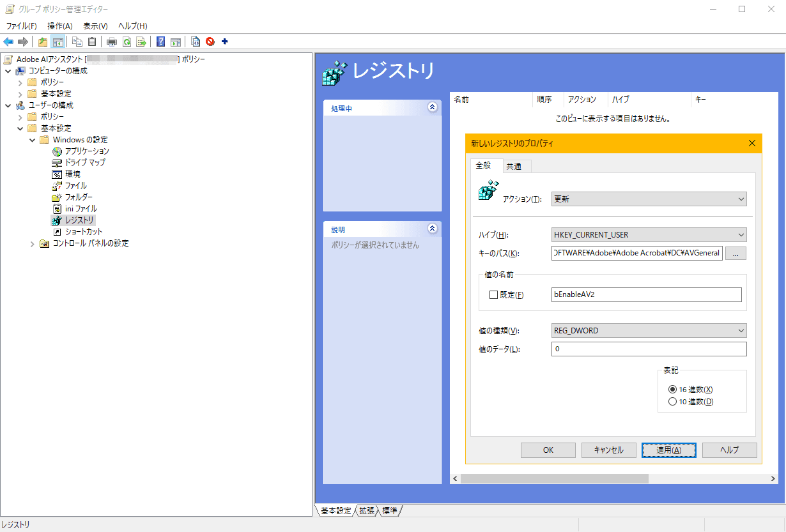Click the value name field bEnableAV2
The width and height of the screenshot is (786, 532).
tap(647, 294)
